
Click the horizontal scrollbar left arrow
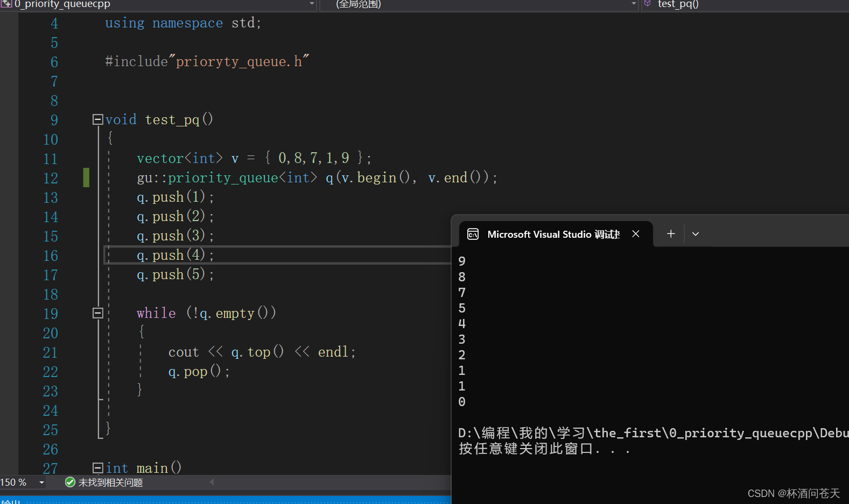point(212,482)
